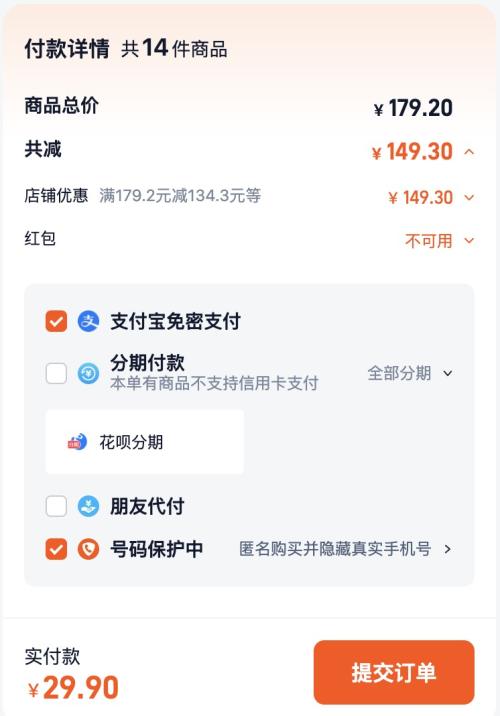Click the 满179.2元减134.3元等 discount text

click(180, 195)
